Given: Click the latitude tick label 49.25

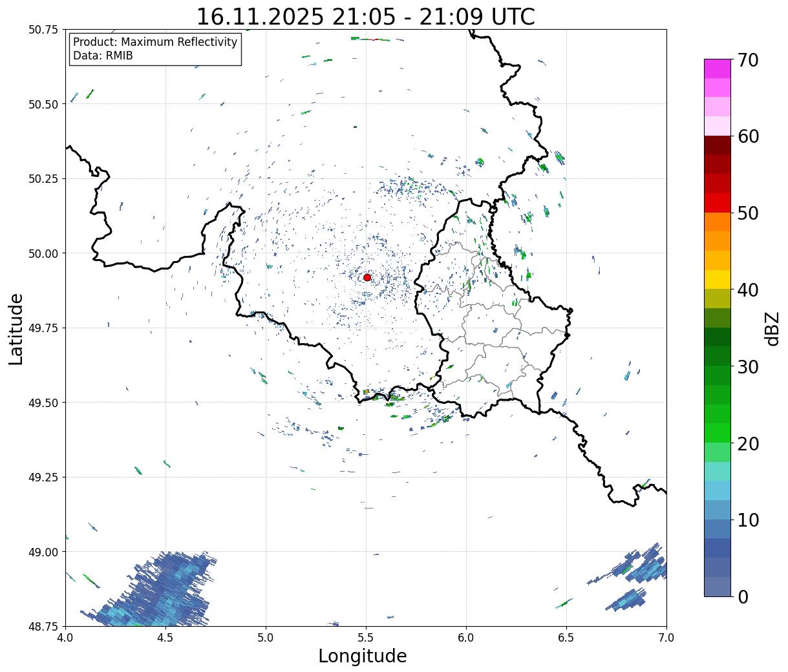Looking at the screenshot, I should pos(43,478).
